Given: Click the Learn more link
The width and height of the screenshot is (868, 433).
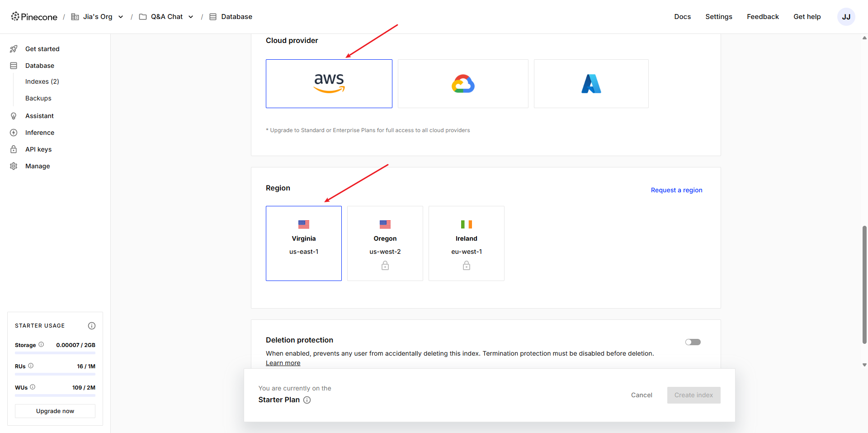Looking at the screenshot, I should point(283,363).
